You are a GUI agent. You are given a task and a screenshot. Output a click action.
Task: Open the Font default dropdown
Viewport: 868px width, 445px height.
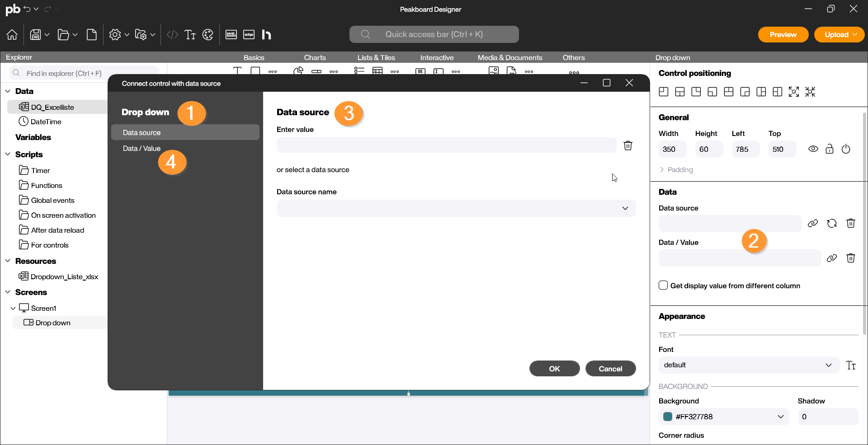748,365
